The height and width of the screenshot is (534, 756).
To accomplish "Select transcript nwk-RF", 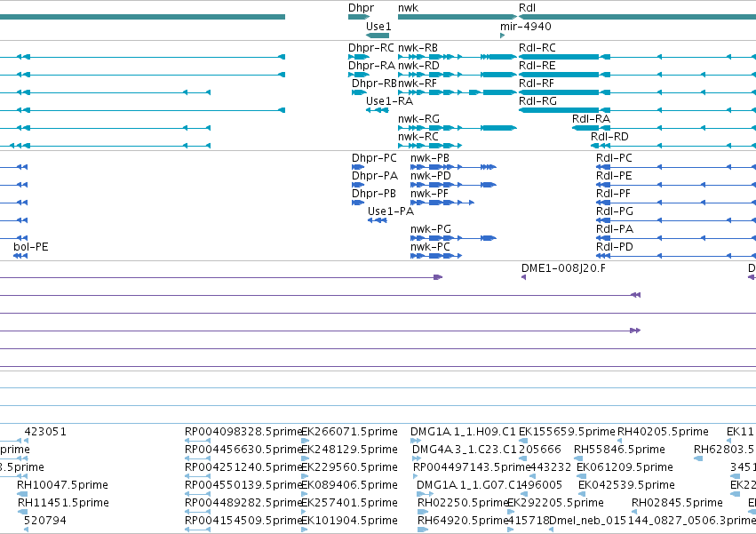I will click(417, 84).
